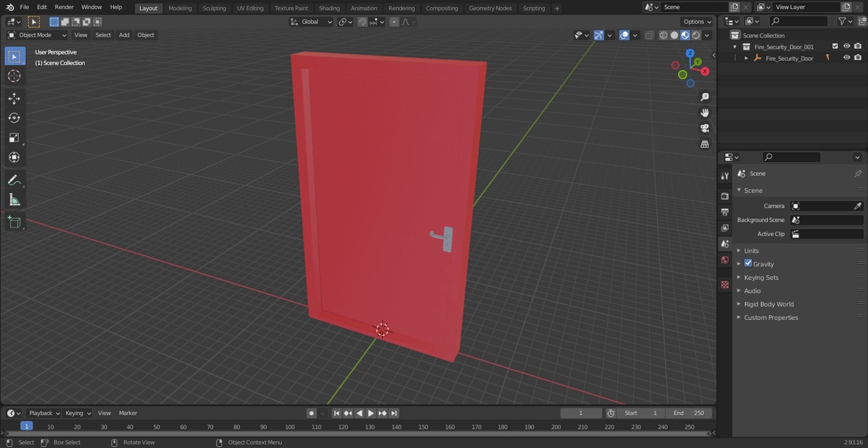Image resolution: width=868 pixels, height=448 pixels.
Task: Open the Playback dropdown in timeline
Action: pos(44,413)
